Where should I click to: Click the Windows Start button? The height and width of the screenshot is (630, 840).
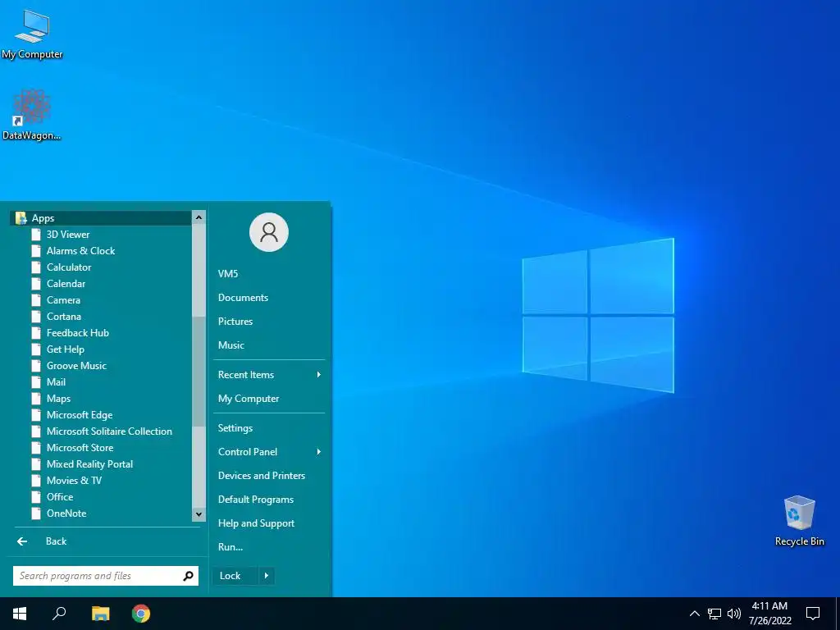pyautogui.click(x=20, y=614)
